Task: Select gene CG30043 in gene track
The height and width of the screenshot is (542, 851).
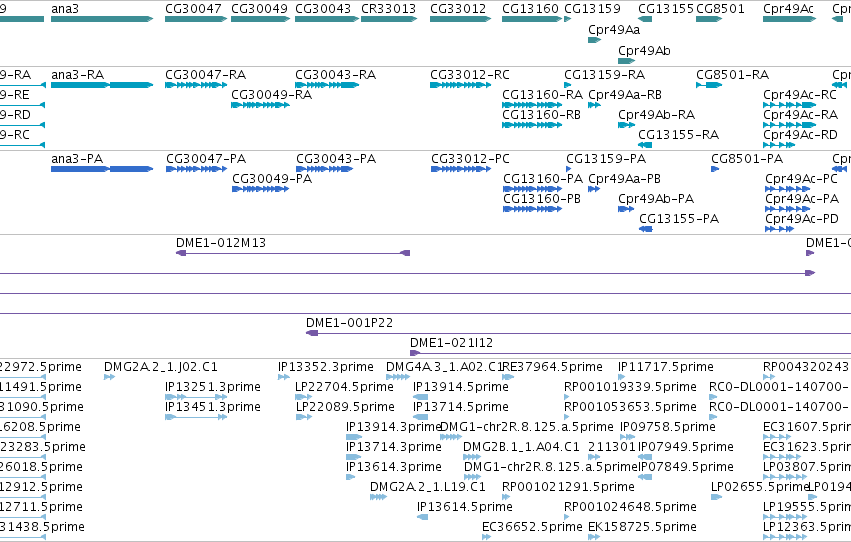Action: (x=327, y=19)
